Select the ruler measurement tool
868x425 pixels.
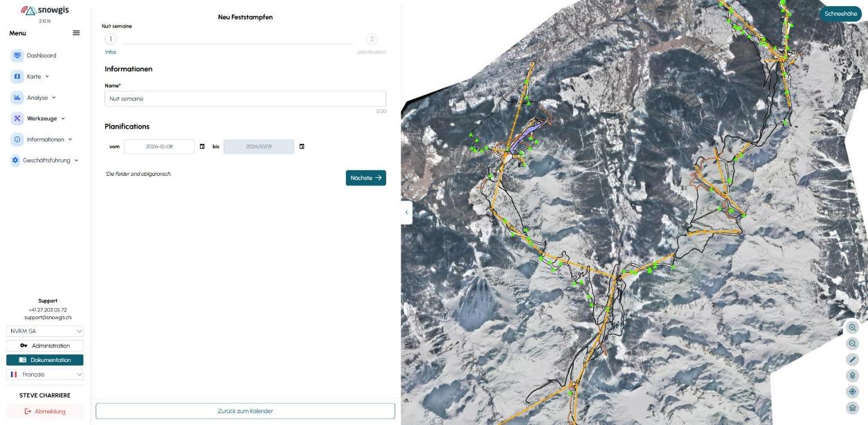click(x=853, y=359)
